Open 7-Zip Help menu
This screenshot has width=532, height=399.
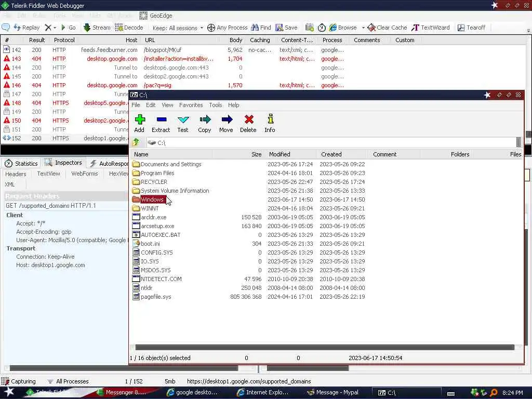233,105
